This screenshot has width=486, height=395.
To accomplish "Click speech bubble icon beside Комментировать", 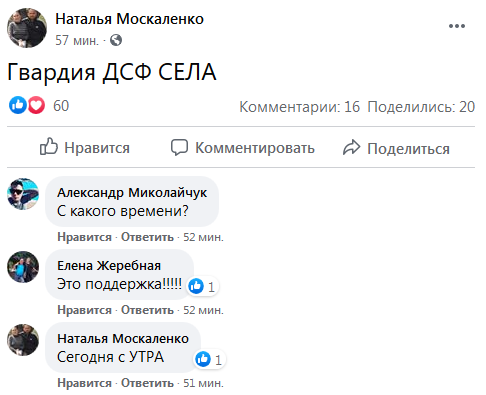I will 179,147.
